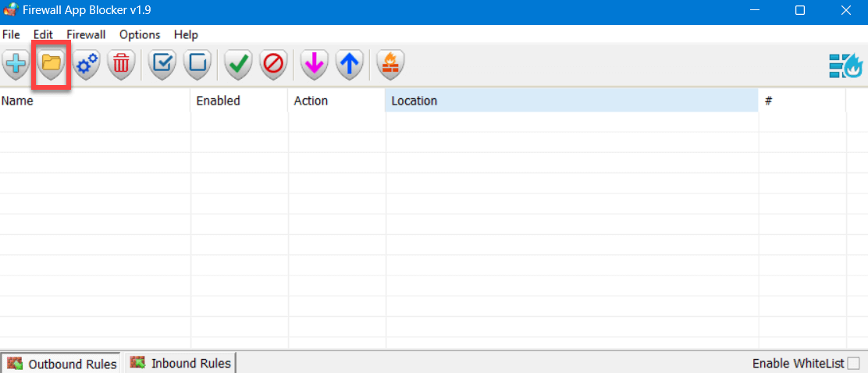Enable the WhiteList checkbox
Screen dimensions: 868x373
tap(854, 364)
